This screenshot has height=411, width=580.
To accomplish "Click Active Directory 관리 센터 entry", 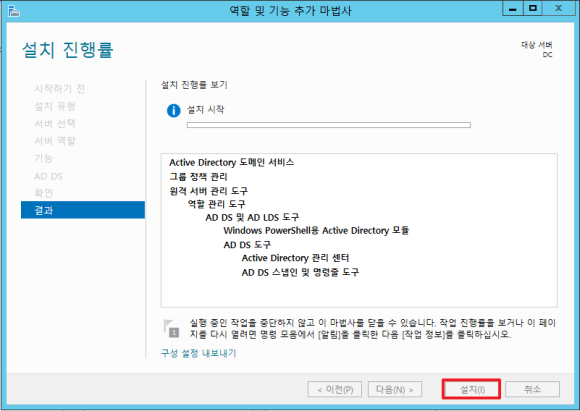I will point(295,258).
